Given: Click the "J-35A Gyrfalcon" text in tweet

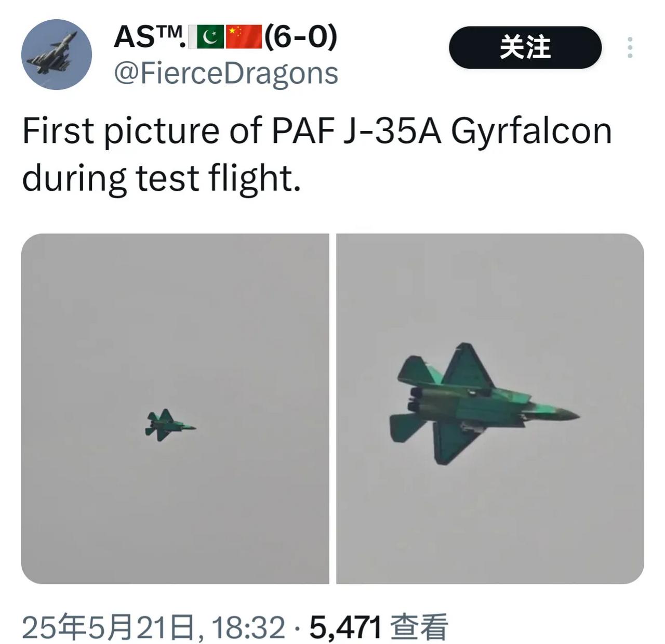Looking at the screenshot, I should click(x=477, y=131).
